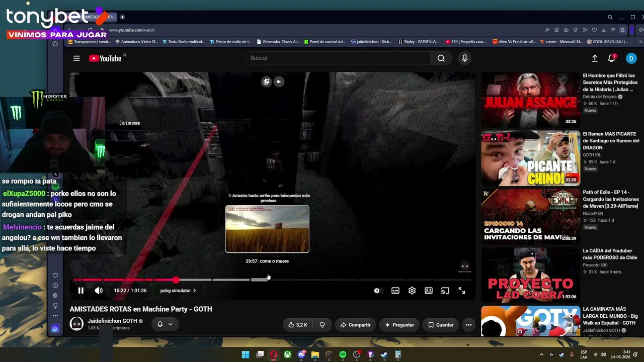The width and height of the screenshot is (644, 362).
Task: Open the YouTube guide hamburger menu
Action: point(76,58)
